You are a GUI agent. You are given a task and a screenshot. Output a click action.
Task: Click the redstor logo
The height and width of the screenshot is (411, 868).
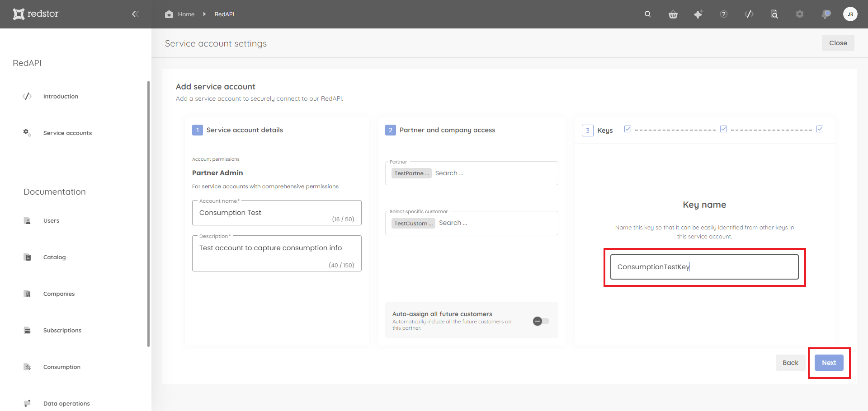point(36,14)
